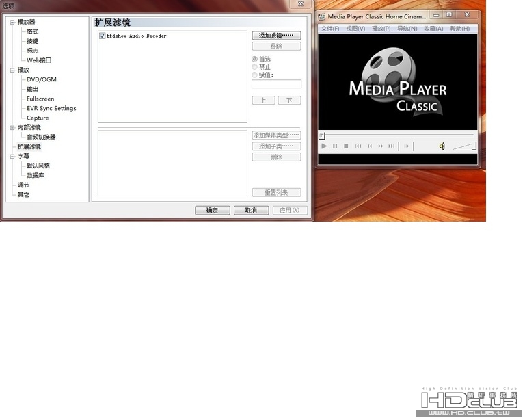Click the 添加媒体类型 button
The height and width of the screenshot is (420, 525).
pyautogui.click(x=276, y=135)
